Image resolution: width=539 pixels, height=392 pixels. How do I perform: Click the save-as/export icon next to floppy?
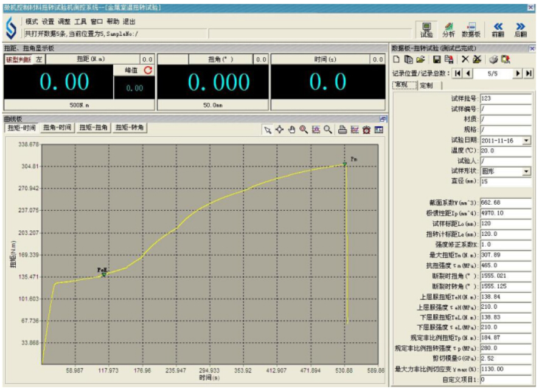pos(448,60)
